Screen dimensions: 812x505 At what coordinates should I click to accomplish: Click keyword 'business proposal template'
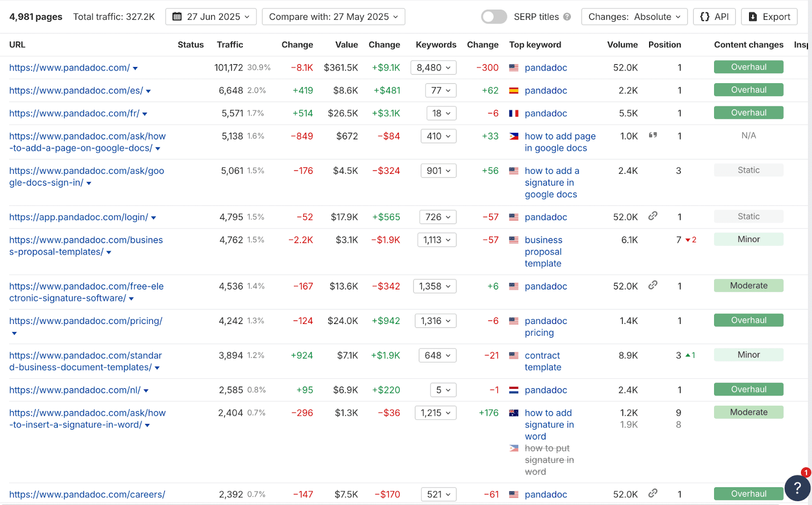[x=544, y=252]
